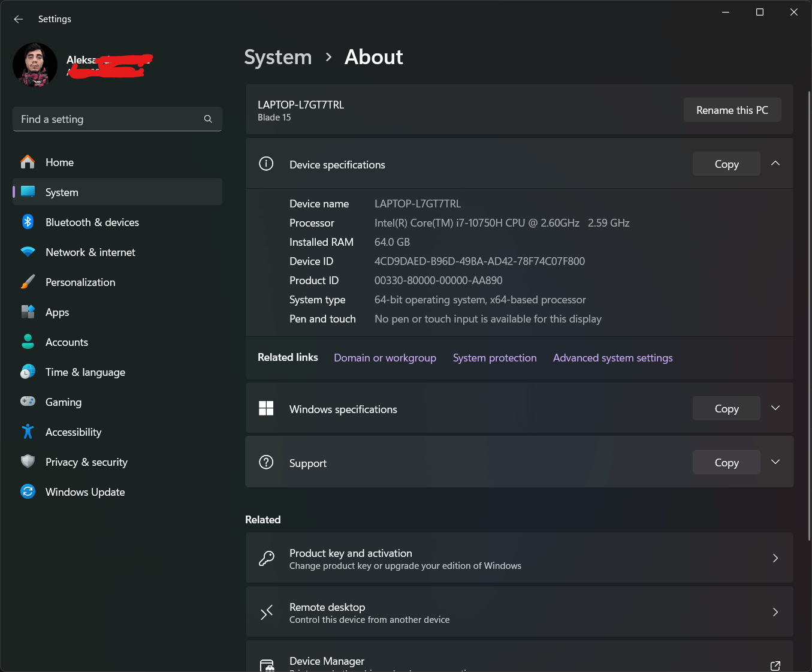Click the Accounts person icon
This screenshot has height=672, width=812.
coord(28,342)
